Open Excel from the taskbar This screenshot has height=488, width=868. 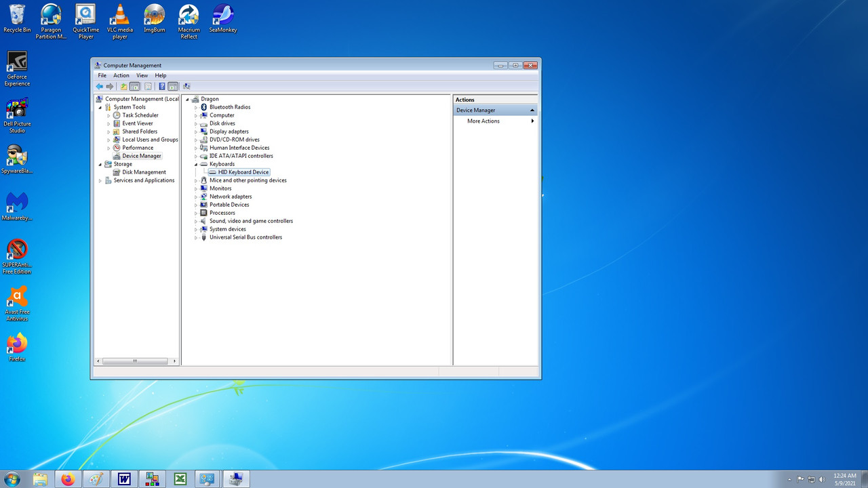180,479
